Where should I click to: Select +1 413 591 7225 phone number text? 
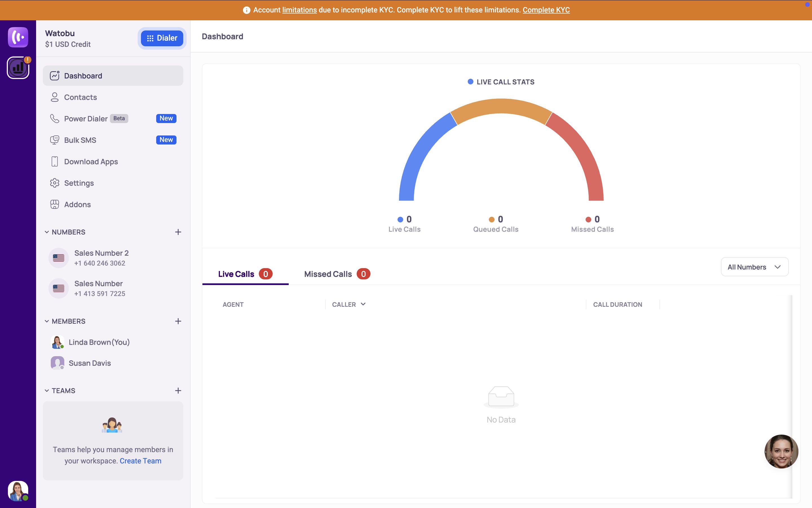click(x=100, y=294)
